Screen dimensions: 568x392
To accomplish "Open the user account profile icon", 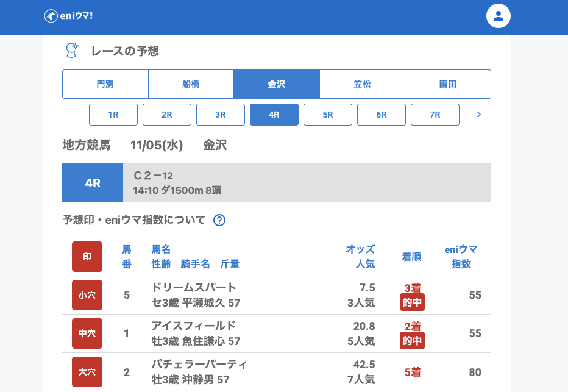I will 498,16.
